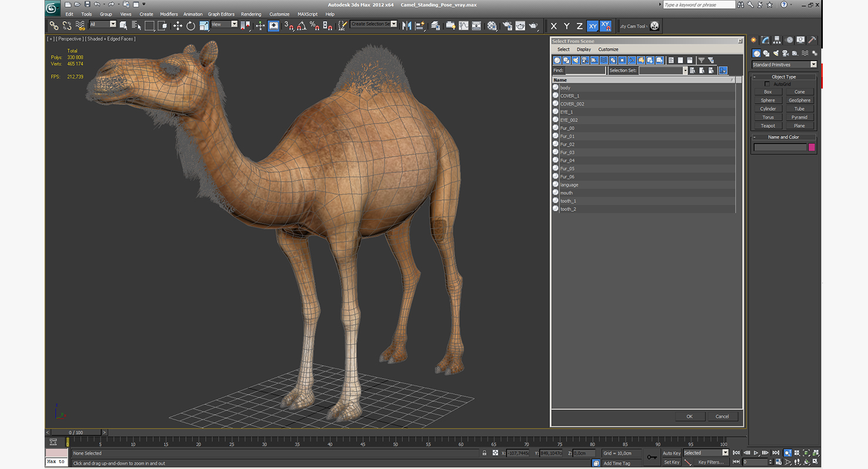Toggle Angle Snap button
This screenshot has width=868, height=469.
point(301,26)
